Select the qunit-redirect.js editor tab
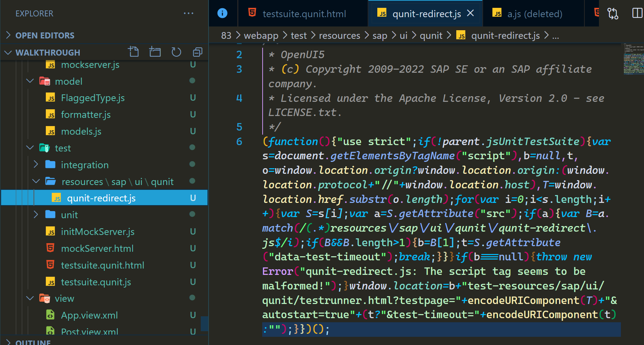The width and height of the screenshot is (644, 345). (x=425, y=13)
